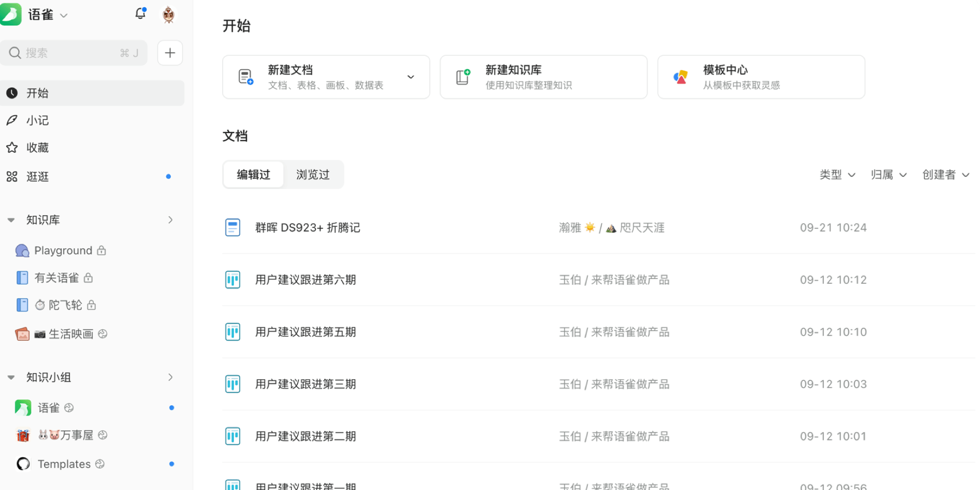This screenshot has height=490, width=980.
Task: Select 开始 in the sidebar
Action: (x=92, y=93)
